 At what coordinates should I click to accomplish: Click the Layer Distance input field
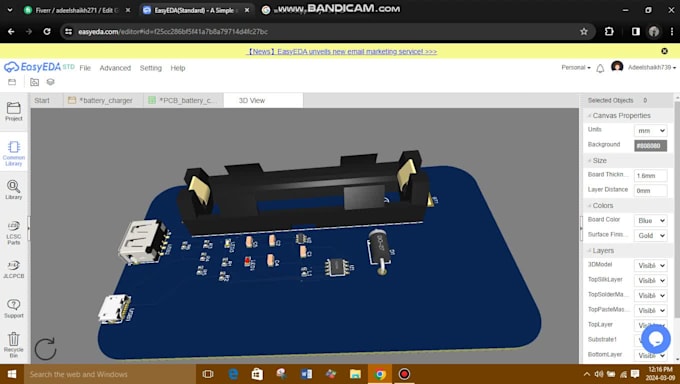click(651, 190)
